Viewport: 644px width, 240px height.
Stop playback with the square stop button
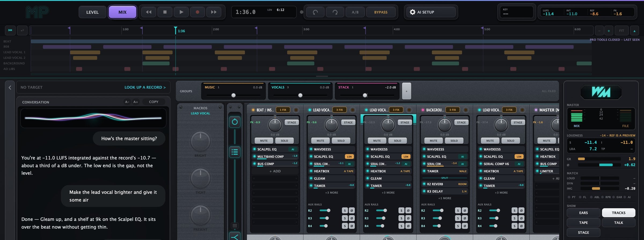(165, 12)
